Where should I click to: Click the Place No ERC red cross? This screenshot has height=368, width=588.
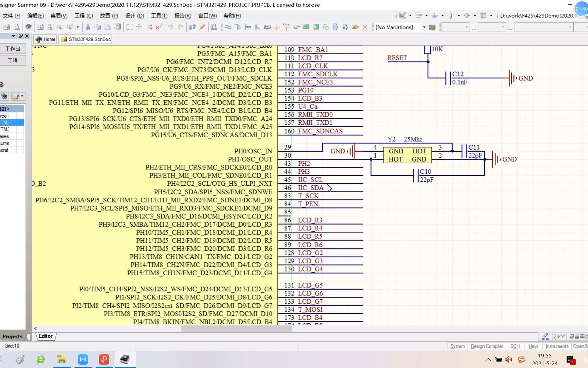365,27
